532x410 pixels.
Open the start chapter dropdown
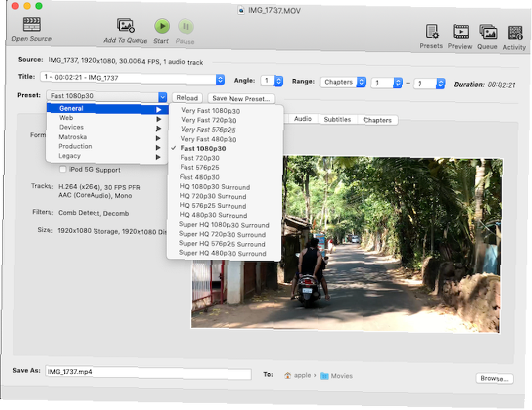tap(386, 83)
